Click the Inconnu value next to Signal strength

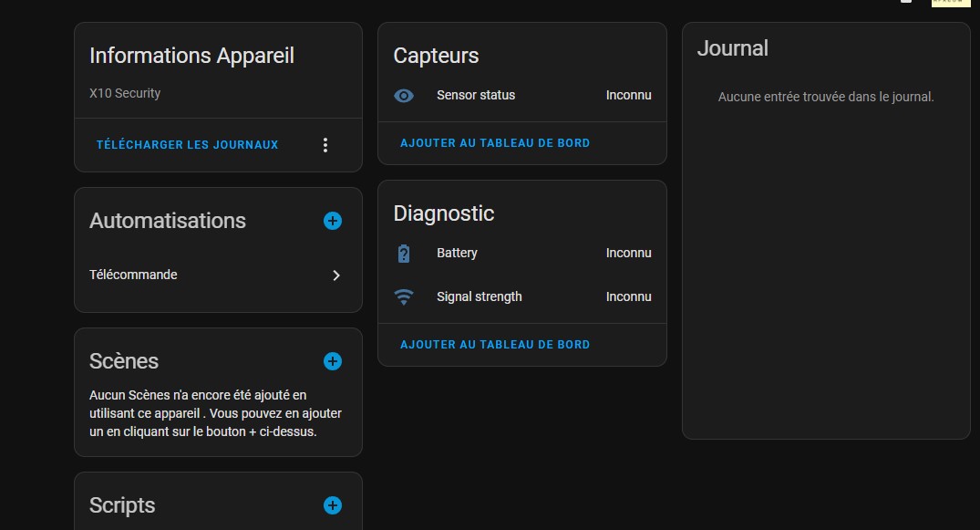click(628, 296)
